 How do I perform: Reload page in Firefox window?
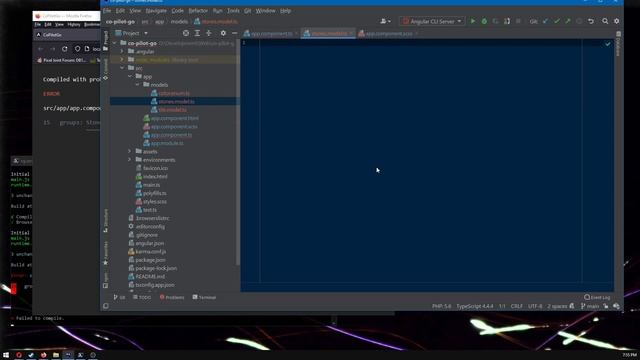(x=64, y=49)
